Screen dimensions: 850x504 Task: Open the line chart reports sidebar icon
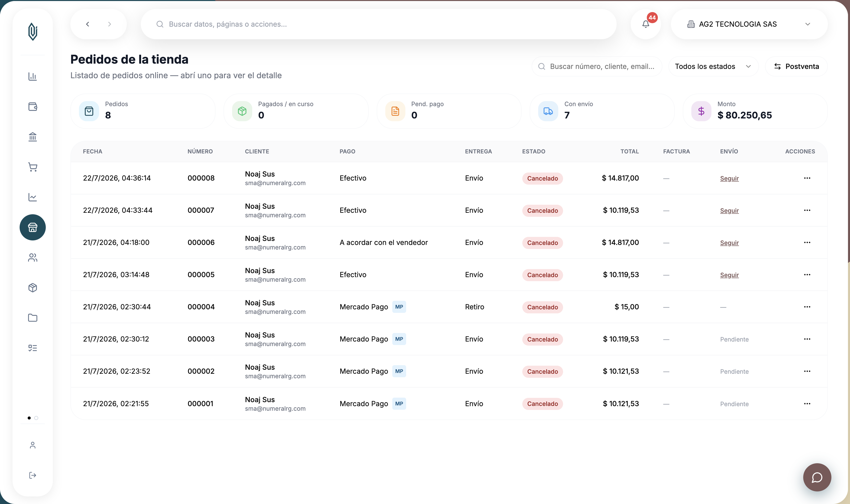(x=33, y=197)
